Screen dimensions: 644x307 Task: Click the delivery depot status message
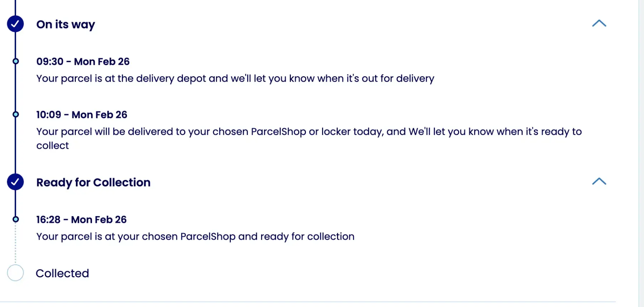point(235,78)
